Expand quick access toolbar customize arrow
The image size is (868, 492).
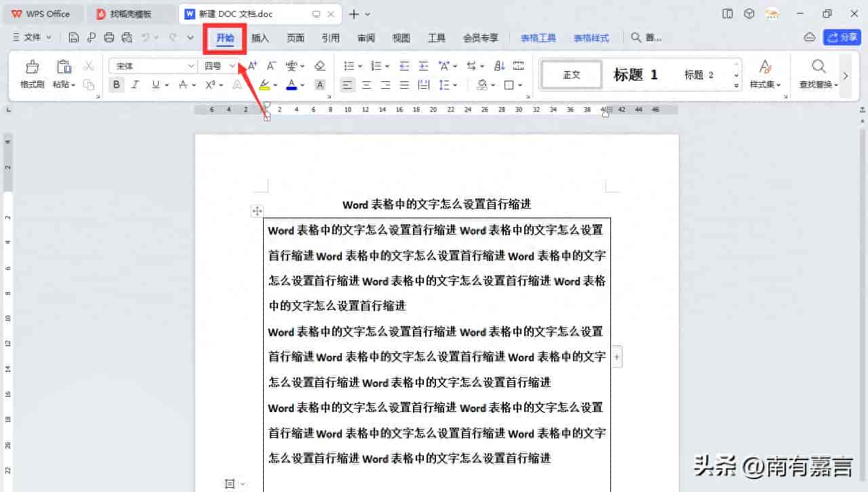click(191, 38)
